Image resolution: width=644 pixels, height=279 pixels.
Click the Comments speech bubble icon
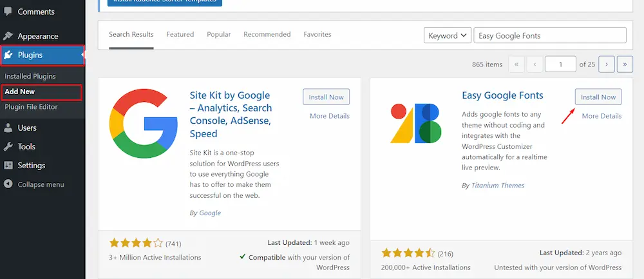(8, 12)
